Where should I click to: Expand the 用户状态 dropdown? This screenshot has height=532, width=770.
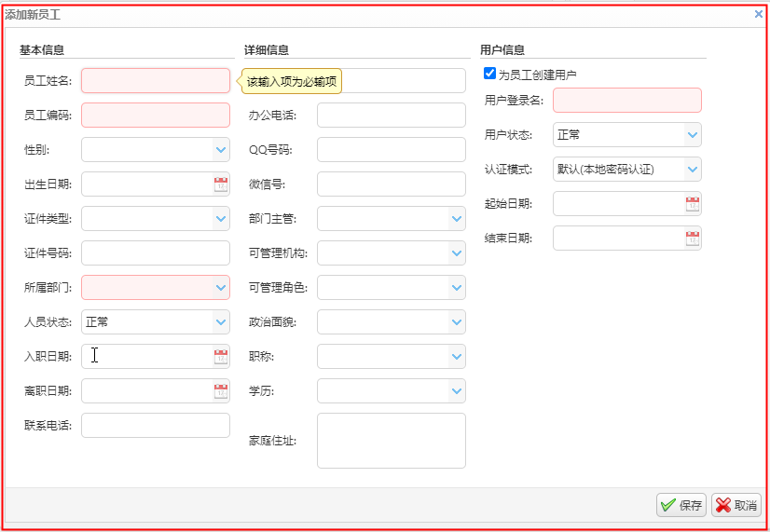click(693, 135)
